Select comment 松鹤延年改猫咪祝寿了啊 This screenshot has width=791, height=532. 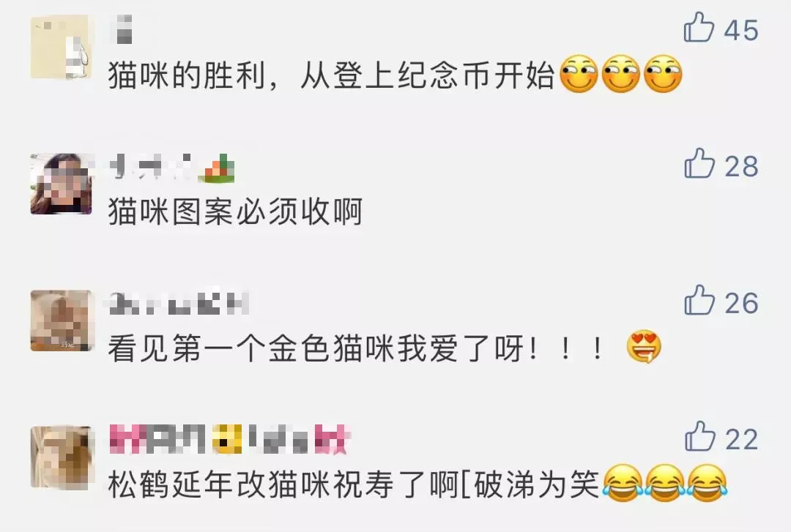417,484
